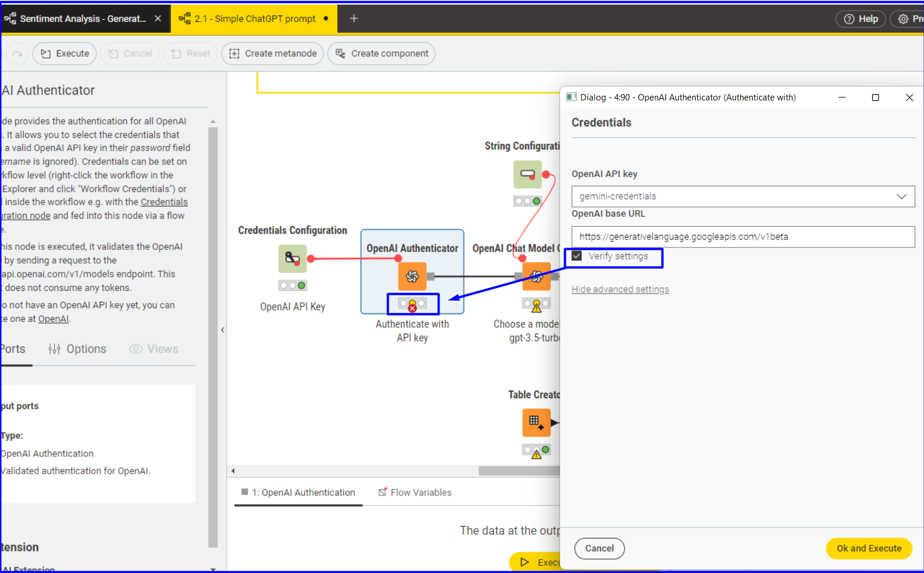The height and width of the screenshot is (573, 924).
Task: Click the Reset toolbar button
Action: click(190, 54)
